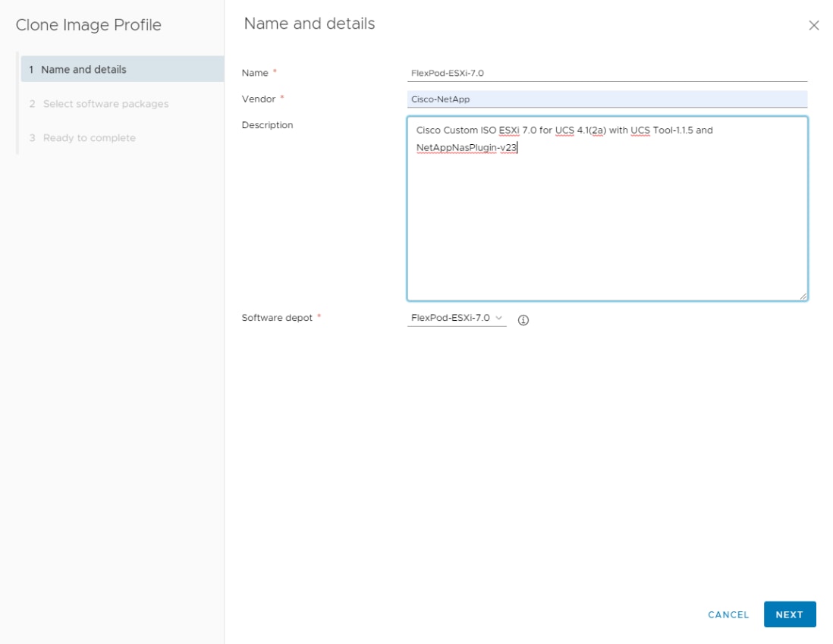The height and width of the screenshot is (644, 833).
Task: Click the Name and details heading
Action: click(x=310, y=24)
